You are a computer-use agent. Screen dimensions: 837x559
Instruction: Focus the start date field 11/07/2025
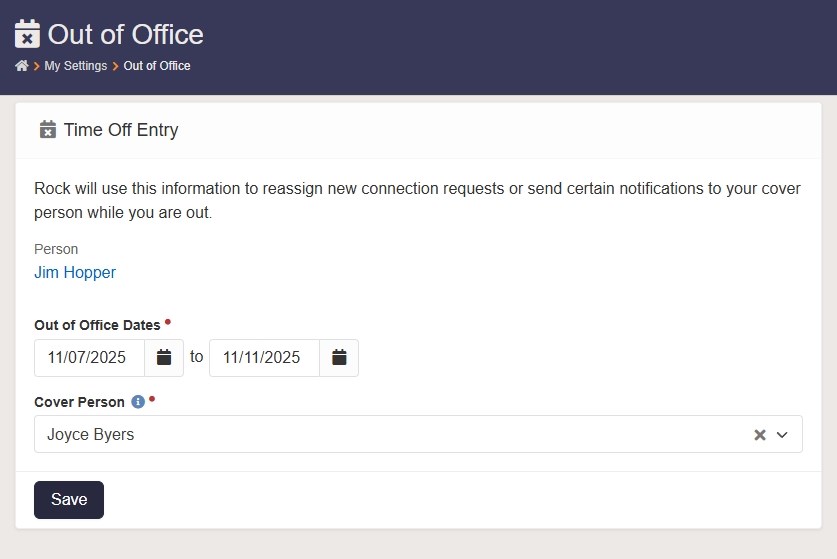coord(90,357)
